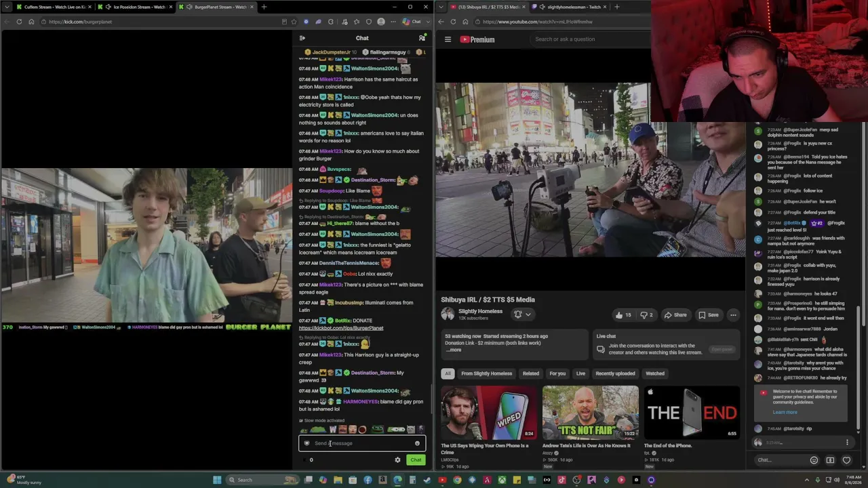Bookmark the BurgerPlanet page with the star icon
Screen dimensions: 868x488
coord(295,22)
